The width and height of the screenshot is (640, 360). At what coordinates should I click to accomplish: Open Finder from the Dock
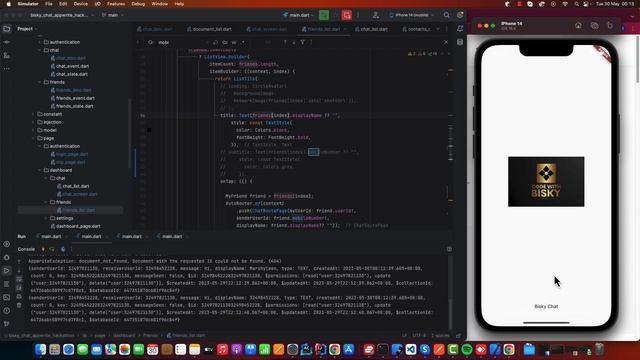coord(40,349)
